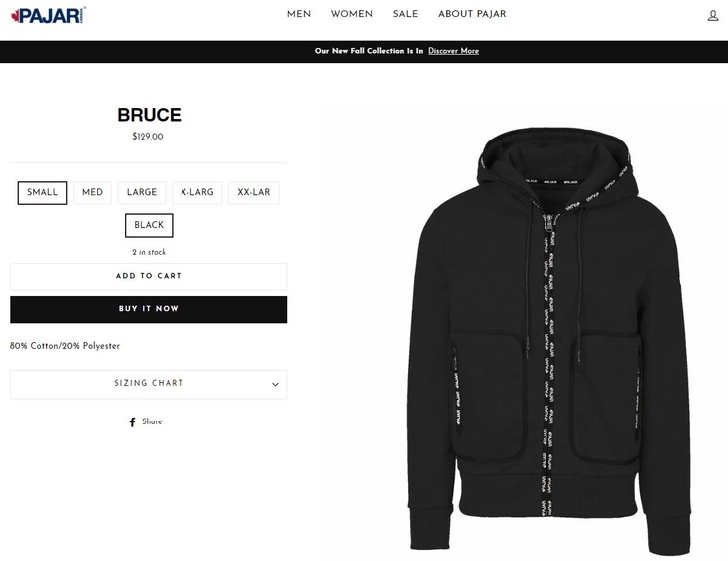Choose the XX-LAR size option
Screen dimensions: 728x561
click(254, 192)
